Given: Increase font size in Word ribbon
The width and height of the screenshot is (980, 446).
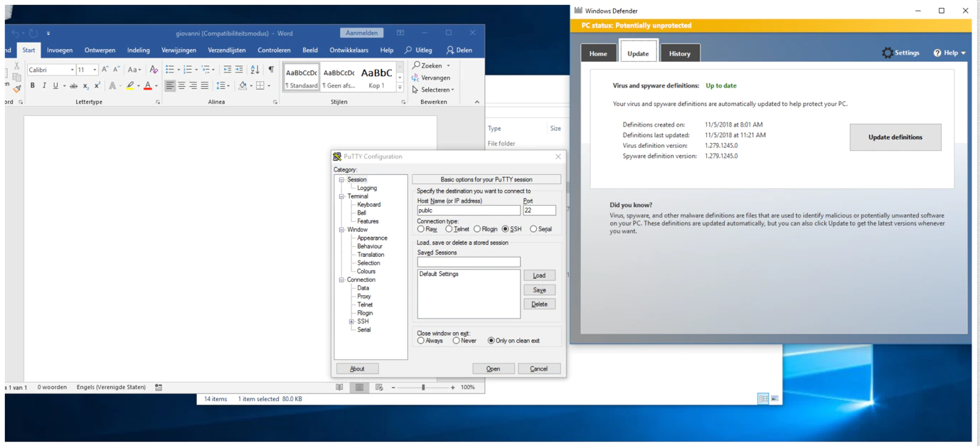Looking at the screenshot, I should click(105, 70).
